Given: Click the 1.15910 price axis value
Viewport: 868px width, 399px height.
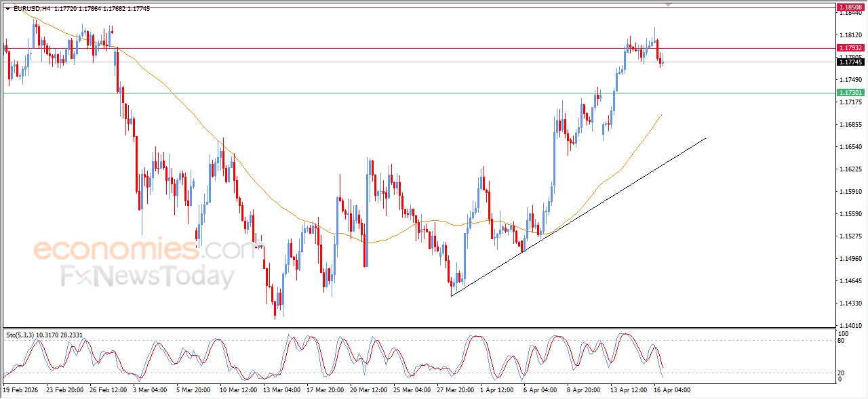Looking at the screenshot, I should (850, 192).
